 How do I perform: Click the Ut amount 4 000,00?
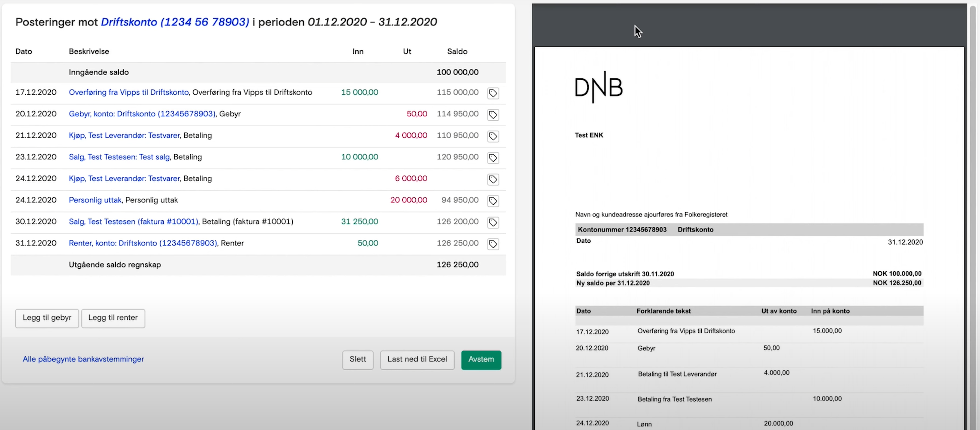[x=411, y=135]
